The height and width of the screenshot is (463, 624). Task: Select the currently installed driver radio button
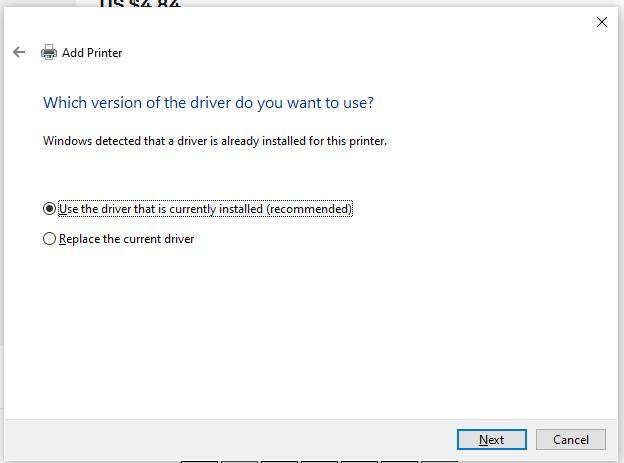(x=49, y=209)
